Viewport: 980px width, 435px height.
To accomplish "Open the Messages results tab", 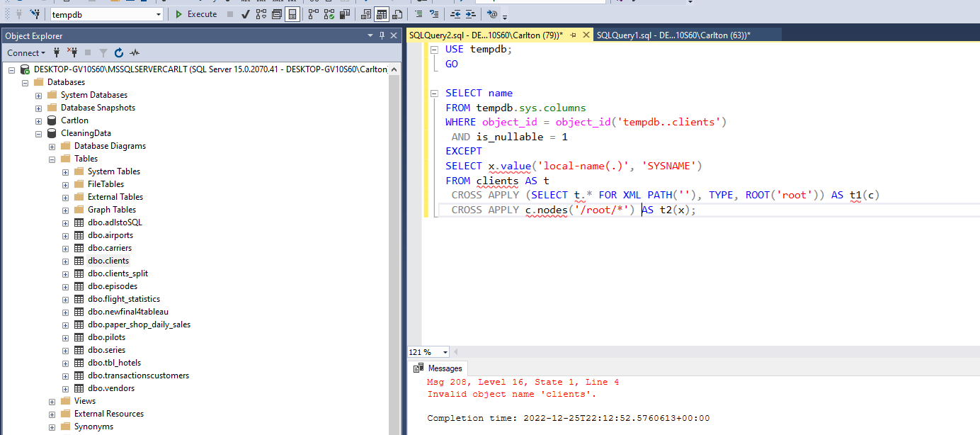I will [439, 368].
